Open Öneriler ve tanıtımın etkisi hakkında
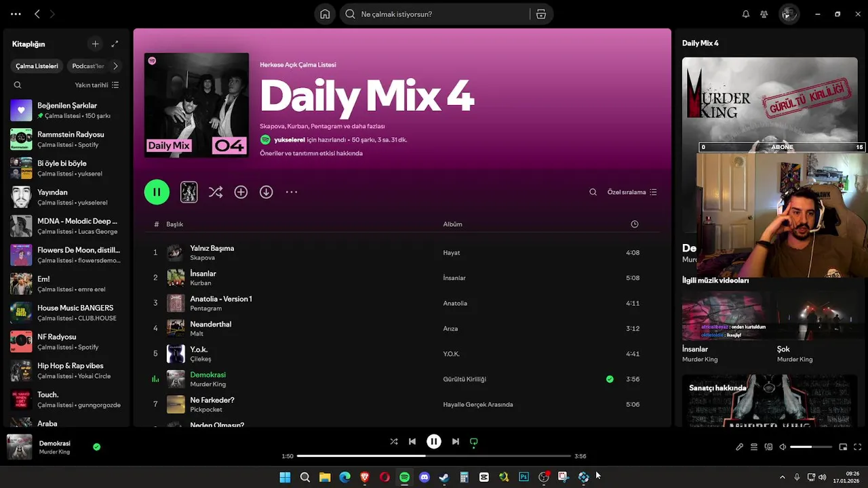868x488 pixels. coord(311,153)
